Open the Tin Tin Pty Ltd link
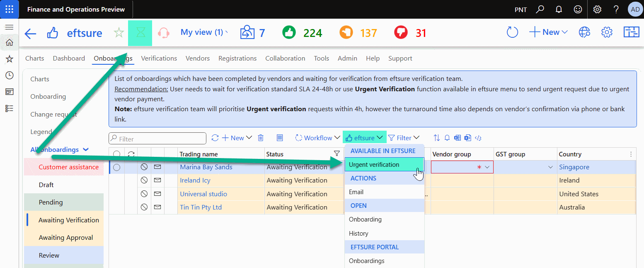 point(201,207)
